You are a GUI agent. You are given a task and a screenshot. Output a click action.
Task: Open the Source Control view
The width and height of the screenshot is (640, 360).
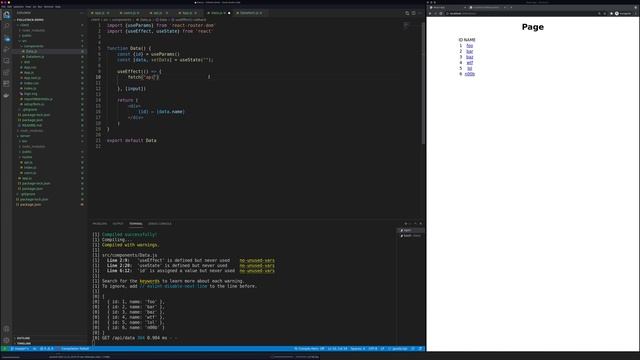click(x=6, y=39)
